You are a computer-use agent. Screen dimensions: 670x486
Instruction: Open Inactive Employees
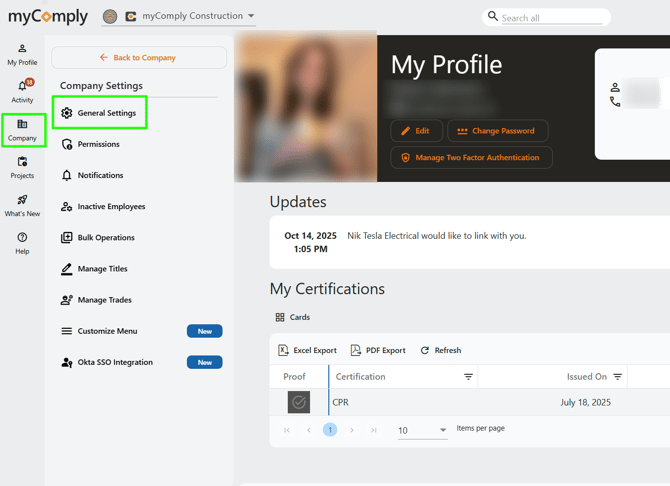pos(111,206)
